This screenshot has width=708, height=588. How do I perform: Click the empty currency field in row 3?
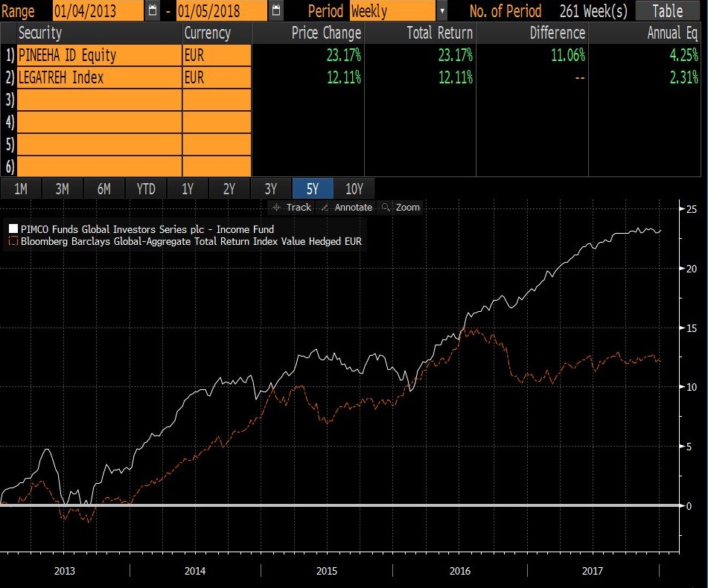pos(217,99)
